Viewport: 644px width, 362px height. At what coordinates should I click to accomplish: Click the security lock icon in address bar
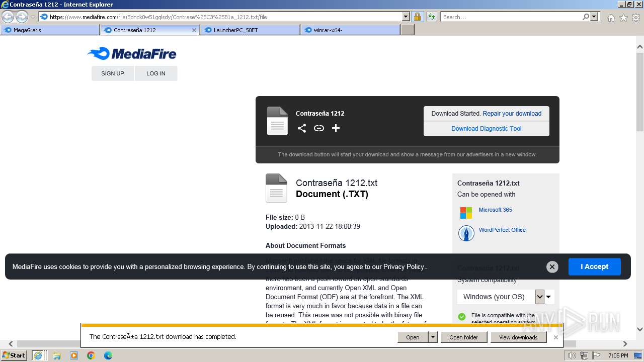point(418,17)
